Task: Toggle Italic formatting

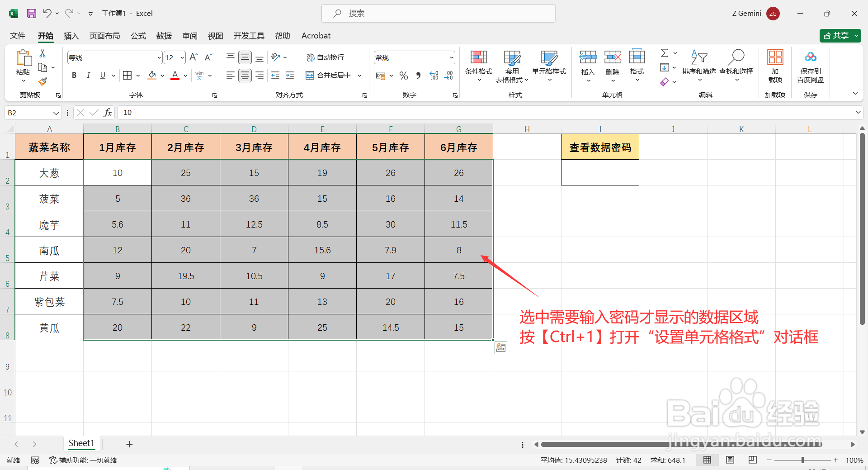Action: coord(89,76)
